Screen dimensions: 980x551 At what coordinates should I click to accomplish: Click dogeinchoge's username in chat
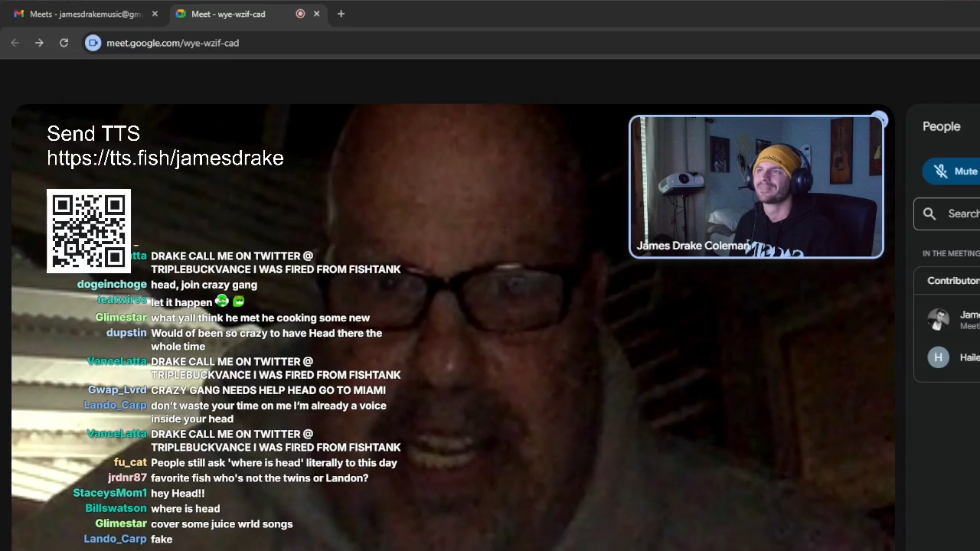[112, 285]
